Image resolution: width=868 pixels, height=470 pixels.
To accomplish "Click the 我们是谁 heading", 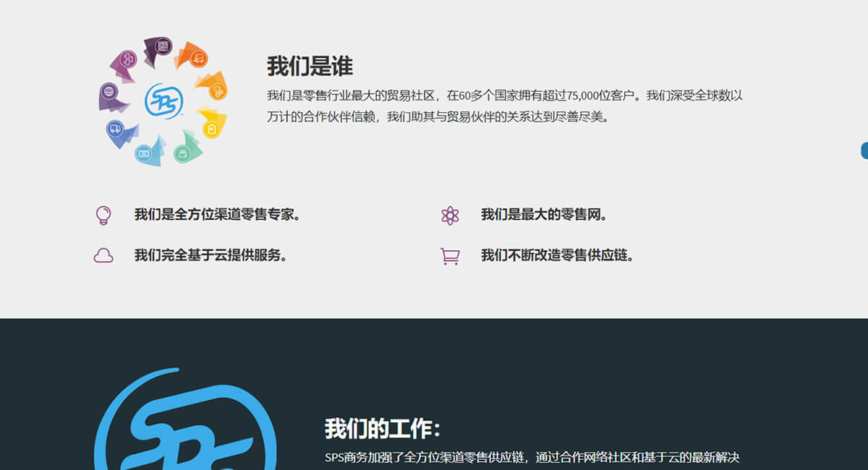I will pos(310,67).
